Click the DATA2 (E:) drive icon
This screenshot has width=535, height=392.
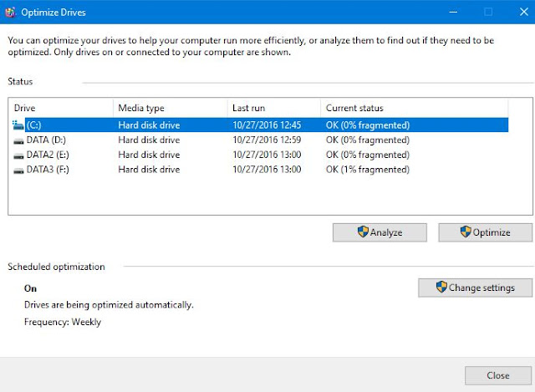pyautogui.click(x=18, y=155)
